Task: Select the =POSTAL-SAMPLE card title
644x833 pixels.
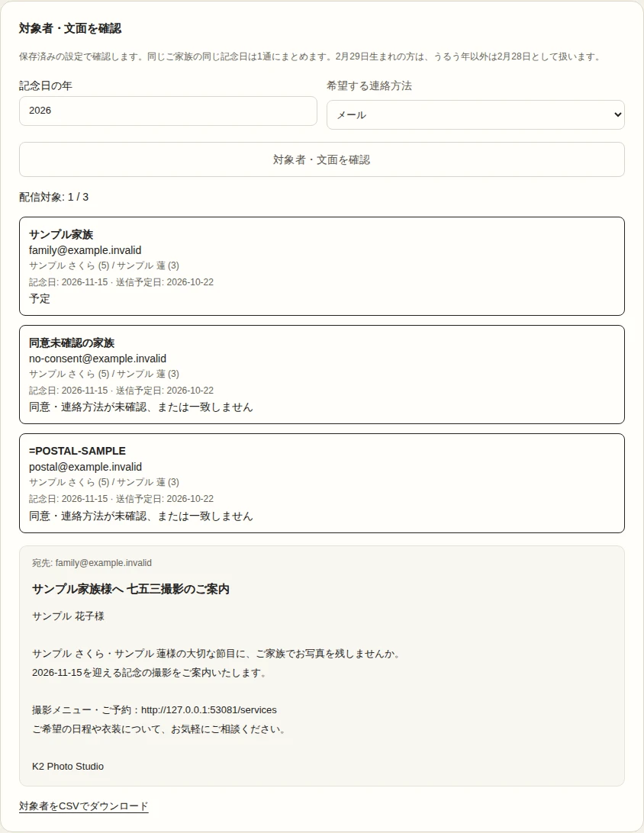Action: (x=78, y=451)
